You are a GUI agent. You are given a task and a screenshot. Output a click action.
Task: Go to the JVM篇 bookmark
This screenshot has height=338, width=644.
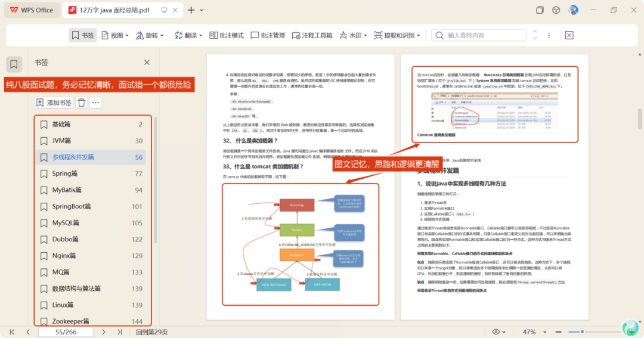pos(91,141)
